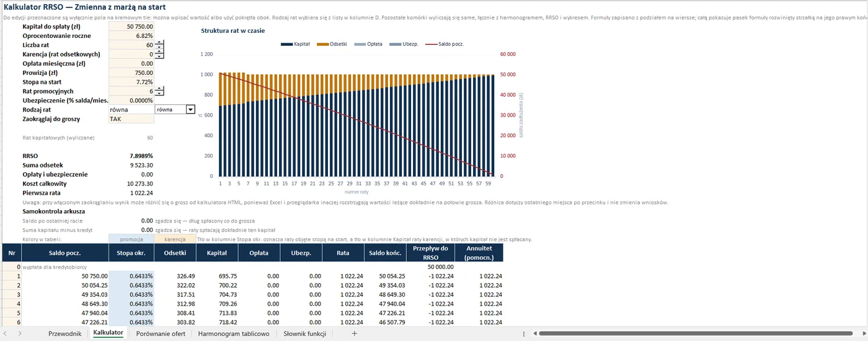Select Odsetki legend entry in chart
Image resolution: width=868 pixels, height=341 pixels.
pos(332,44)
